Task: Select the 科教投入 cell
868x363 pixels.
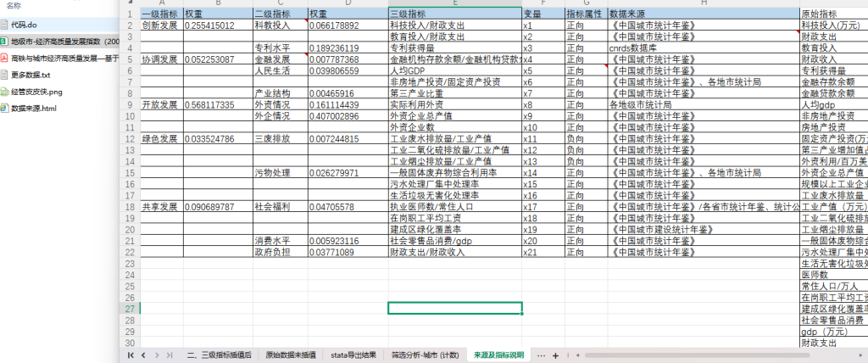Action: [x=280, y=25]
